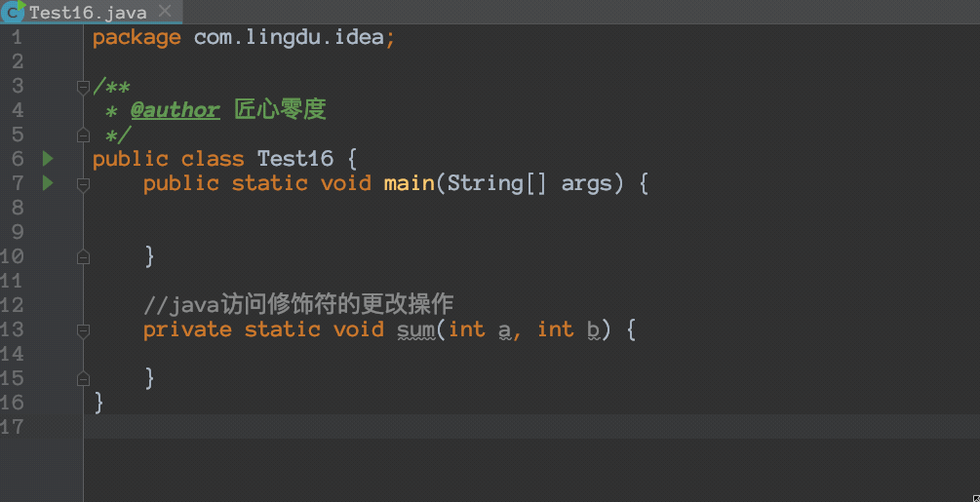Select the Test16.java editor tab
Screen dimensions: 980x502
88,12
